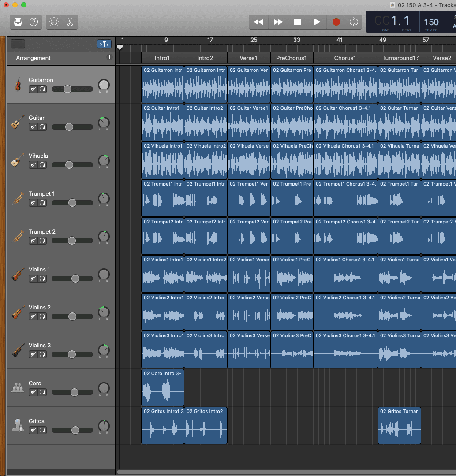
Task: Select the PreChorus1 arrangement section
Action: (291, 58)
